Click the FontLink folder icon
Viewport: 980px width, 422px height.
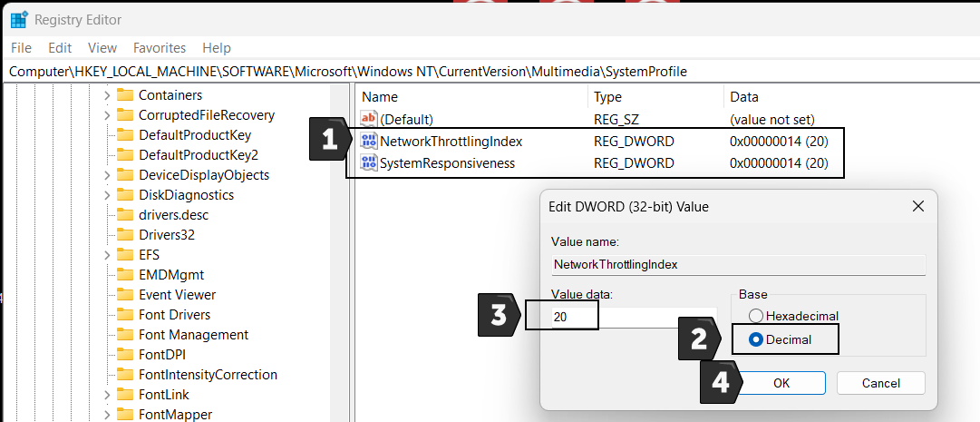pyautogui.click(x=126, y=395)
